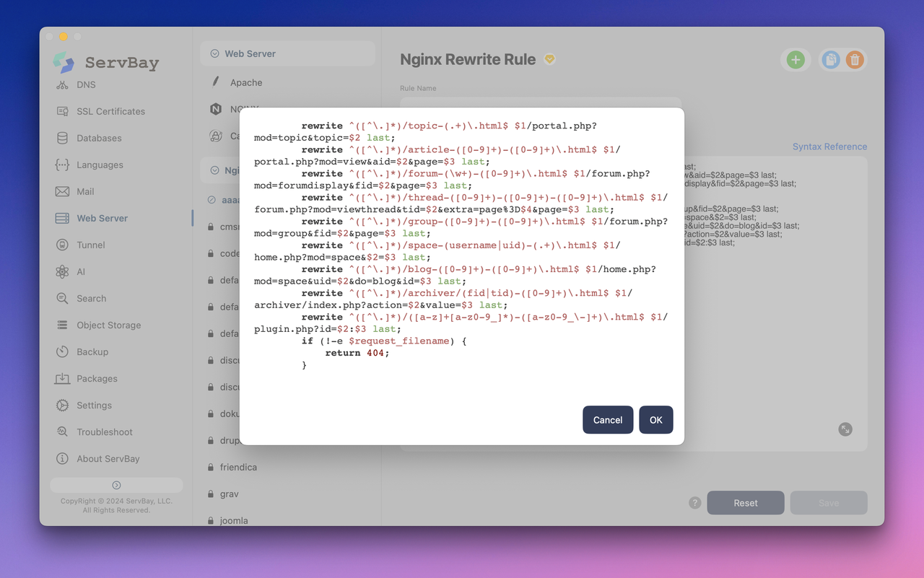Screen dimensions: 924x578
Task: Click the Packages download icon
Action: click(62, 378)
